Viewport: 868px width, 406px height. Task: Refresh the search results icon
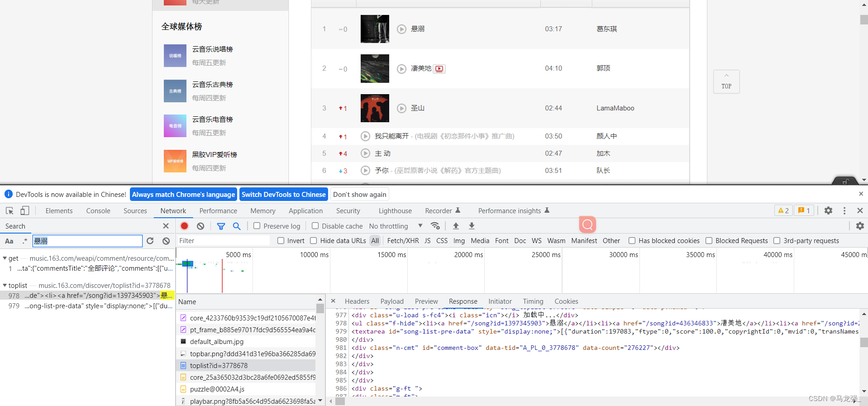pyautogui.click(x=150, y=241)
